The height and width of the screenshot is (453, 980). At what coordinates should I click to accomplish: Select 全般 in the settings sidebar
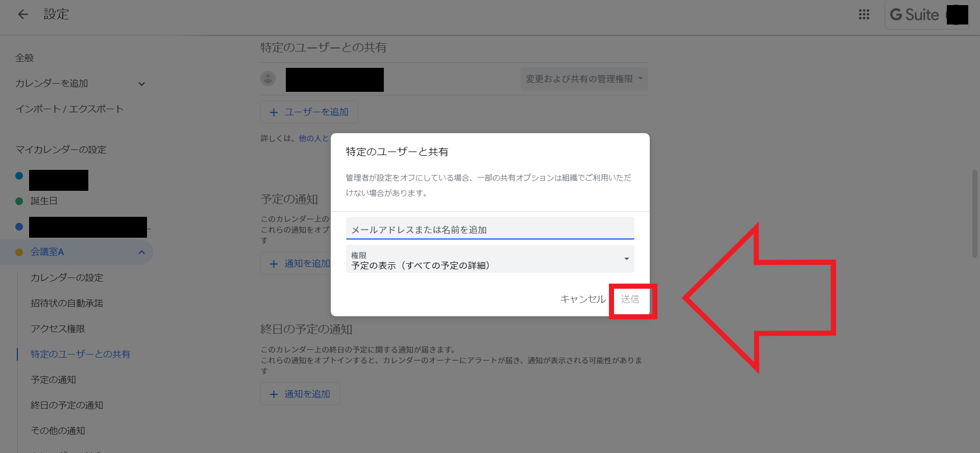[x=24, y=58]
